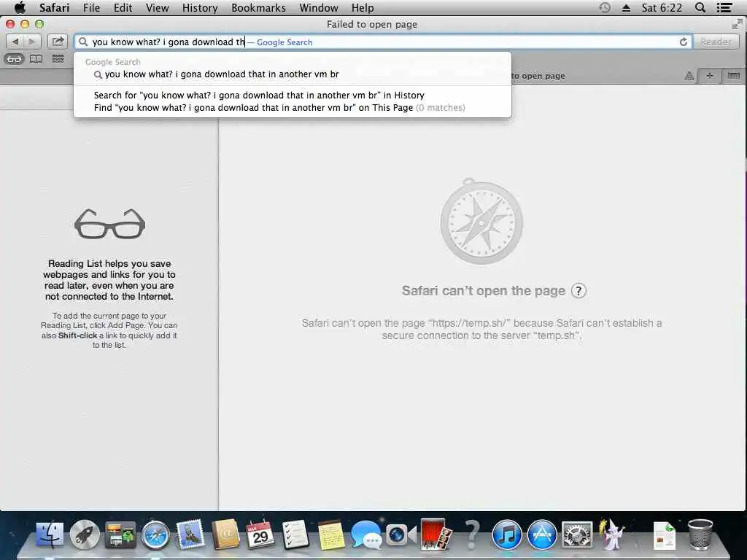
Task: Click the 'to open page' tab label
Action: pos(538,76)
